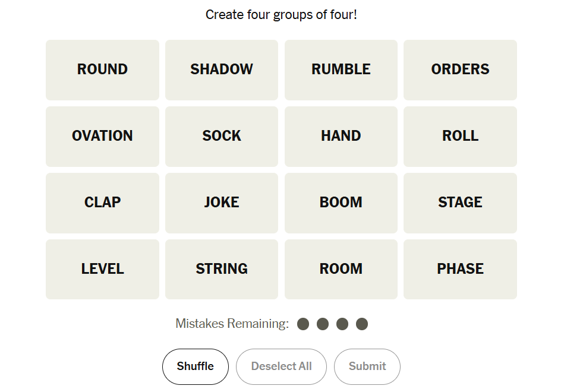564x392 pixels.
Task: Pick the JOKE tile
Action: click(x=222, y=203)
